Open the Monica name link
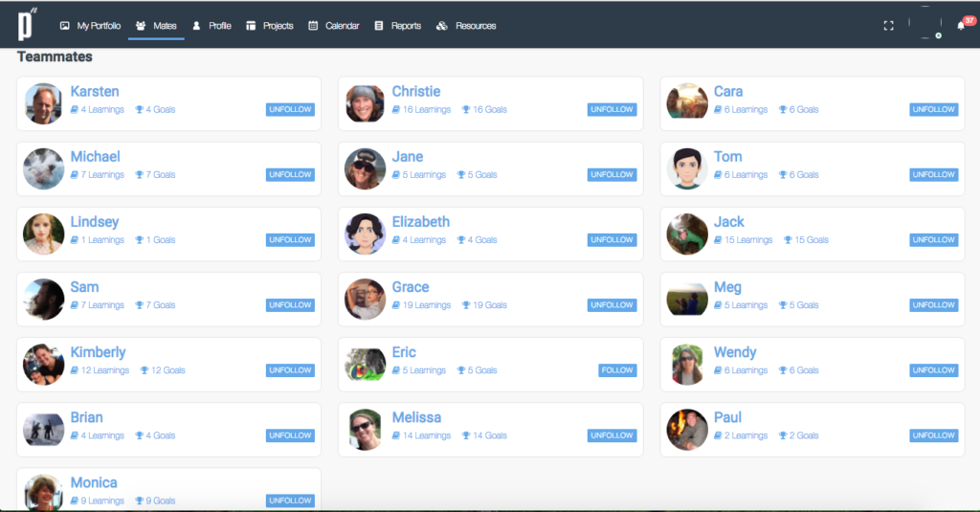This screenshot has width=980, height=512. (94, 482)
